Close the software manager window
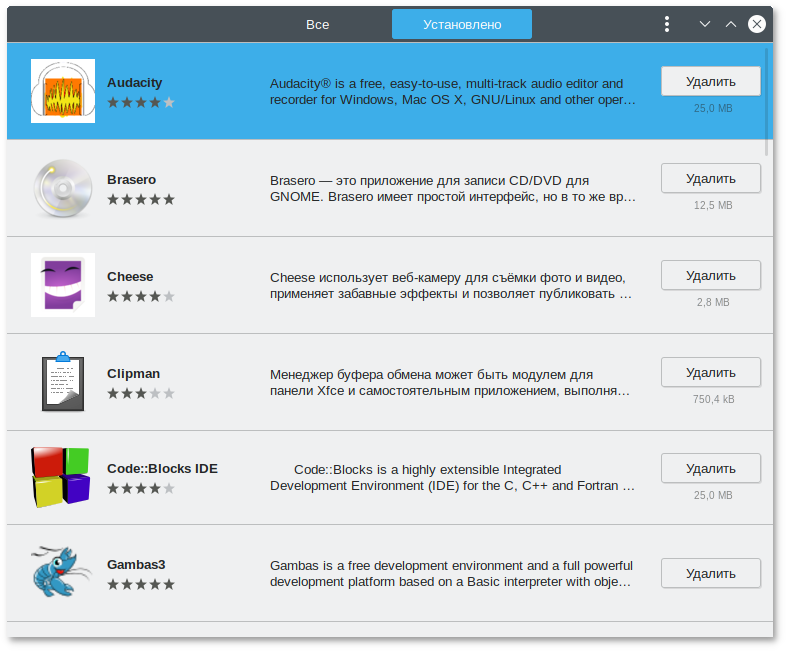Viewport: 786px width, 651px height. 756,24
